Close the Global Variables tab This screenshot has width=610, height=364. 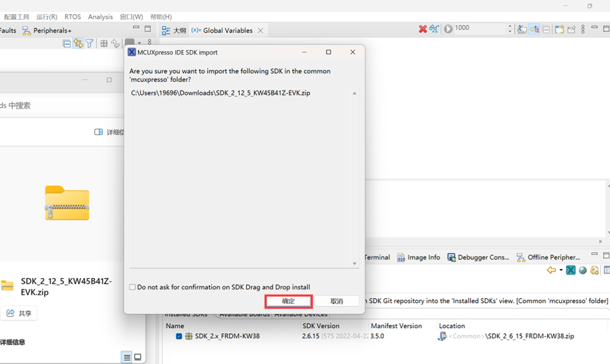[x=261, y=30]
